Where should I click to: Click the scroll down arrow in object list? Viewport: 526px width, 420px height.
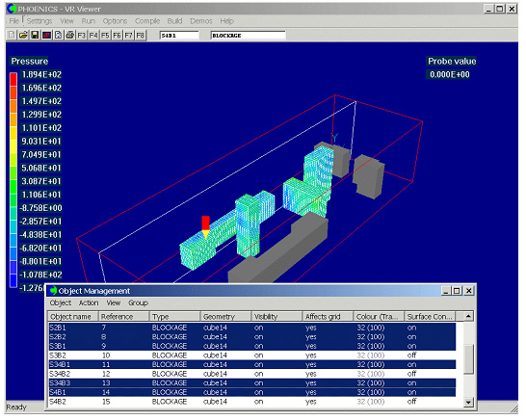pyautogui.click(x=468, y=402)
